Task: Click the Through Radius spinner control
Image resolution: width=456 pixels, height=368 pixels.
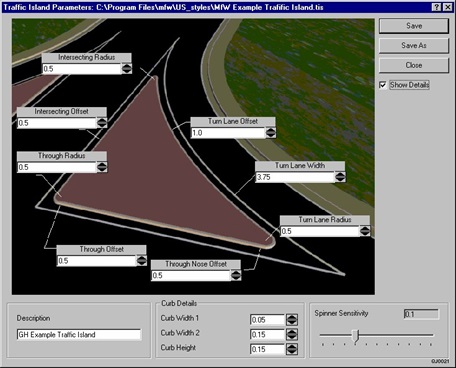Action: [102, 167]
